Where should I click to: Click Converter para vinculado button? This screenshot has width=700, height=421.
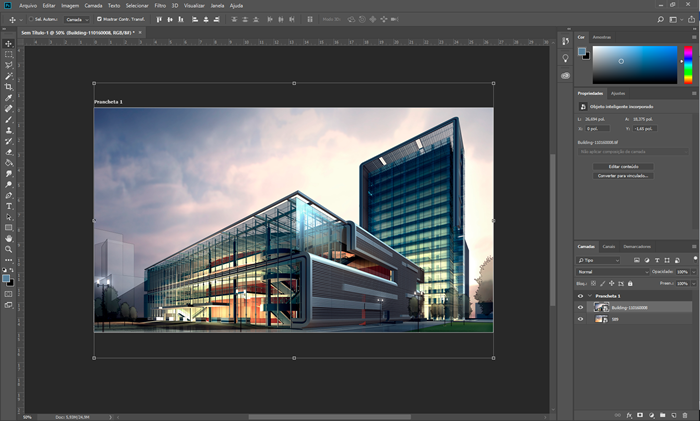coord(623,176)
